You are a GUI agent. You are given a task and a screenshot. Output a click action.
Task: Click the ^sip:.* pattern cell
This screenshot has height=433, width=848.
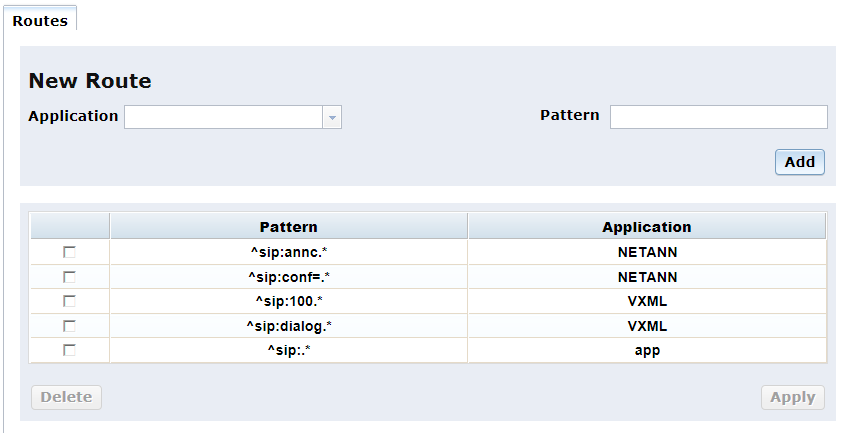pyautogui.click(x=288, y=351)
